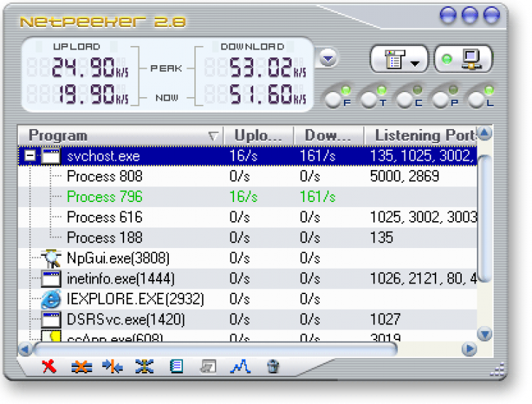
Task: Click the computer network status button
Action: (x=463, y=60)
